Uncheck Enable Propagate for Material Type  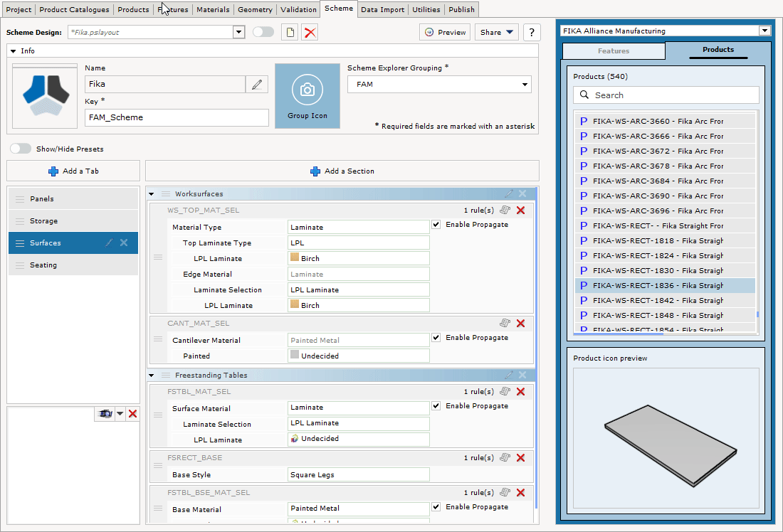point(436,225)
